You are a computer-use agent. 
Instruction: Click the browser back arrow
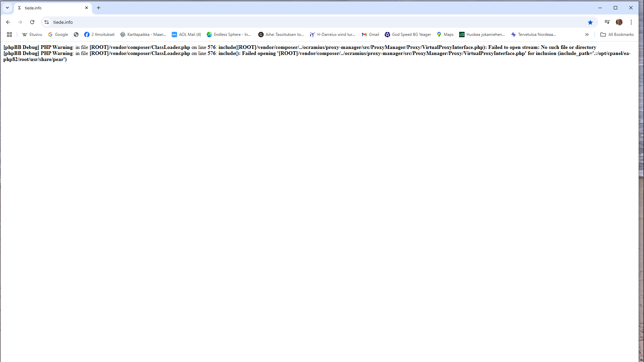[x=8, y=22]
